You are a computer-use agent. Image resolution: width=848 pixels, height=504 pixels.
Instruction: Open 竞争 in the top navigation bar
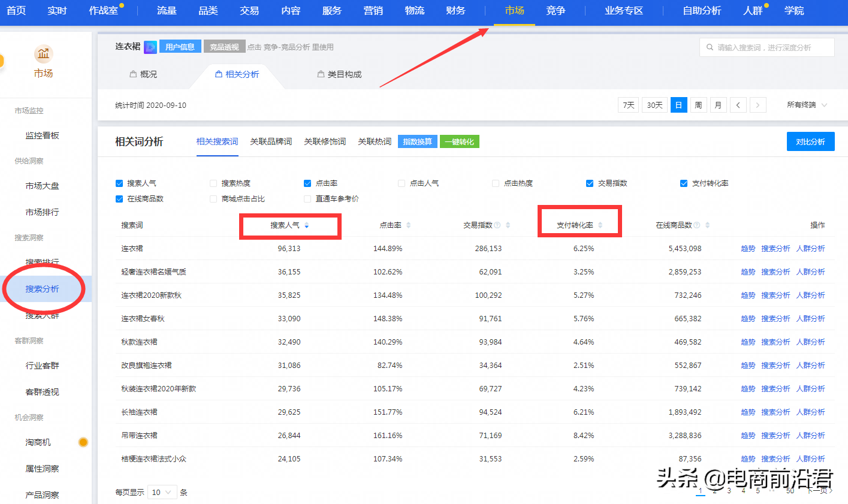(555, 10)
